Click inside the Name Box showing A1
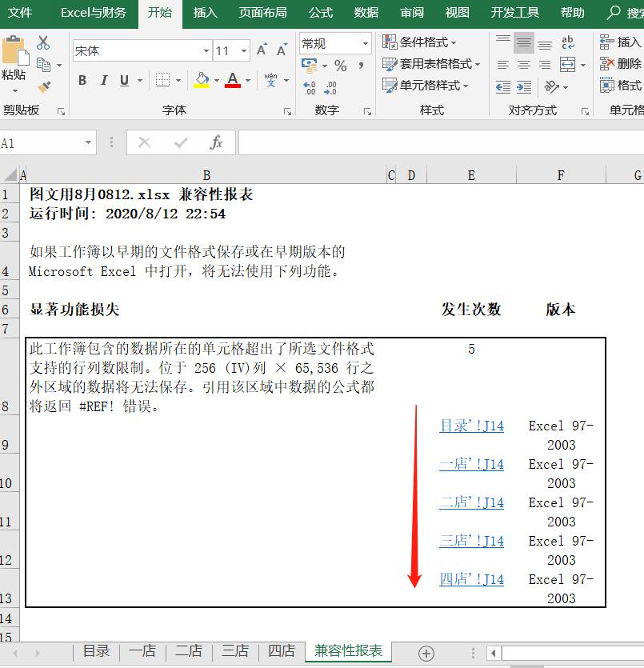The height and width of the screenshot is (668, 644). pyautogui.click(x=40, y=141)
